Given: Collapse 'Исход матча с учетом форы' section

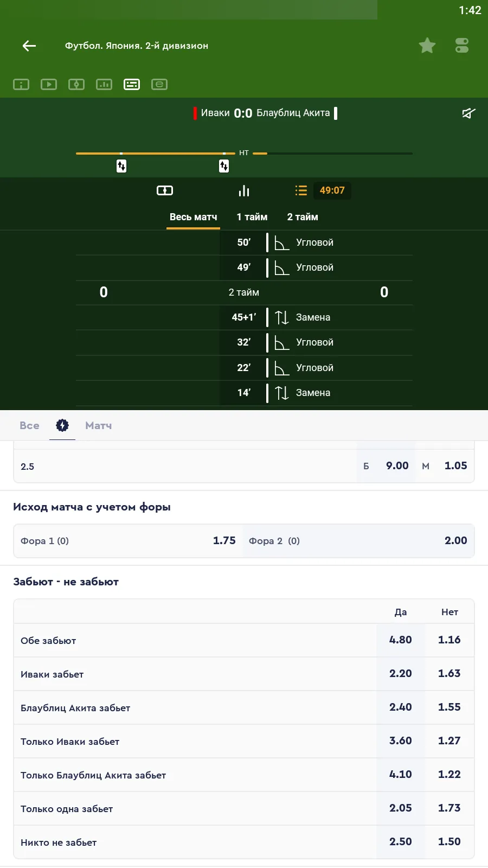Looking at the screenshot, I should coord(92,507).
